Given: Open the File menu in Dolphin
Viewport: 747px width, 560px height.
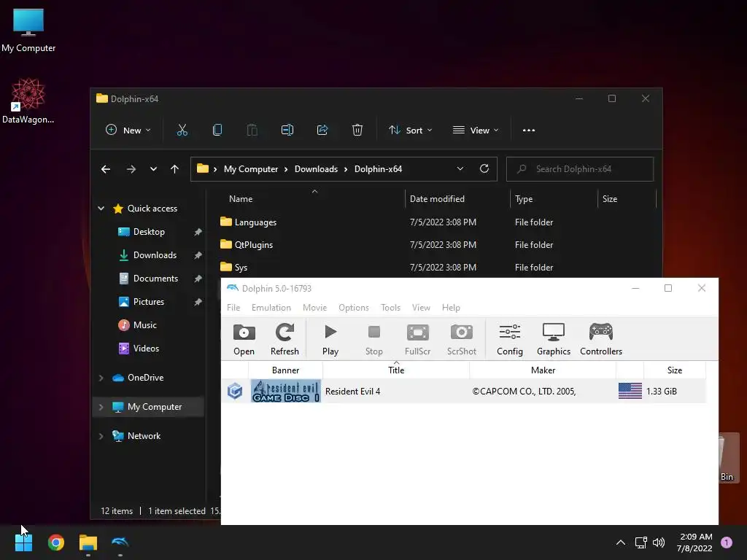Looking at the screenshot, I should (x=233, y=308).
